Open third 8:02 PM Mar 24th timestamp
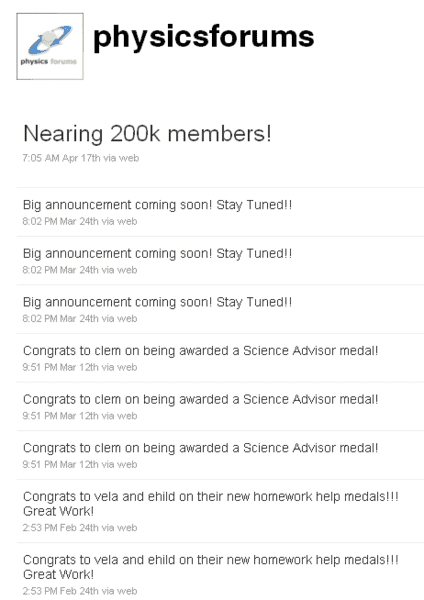 (x=60, y=319)
